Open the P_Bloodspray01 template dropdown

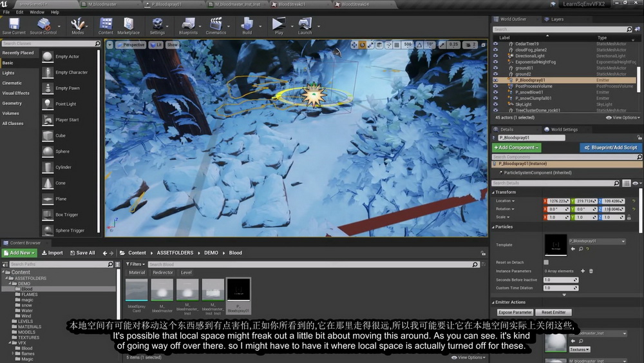(597, 241)
